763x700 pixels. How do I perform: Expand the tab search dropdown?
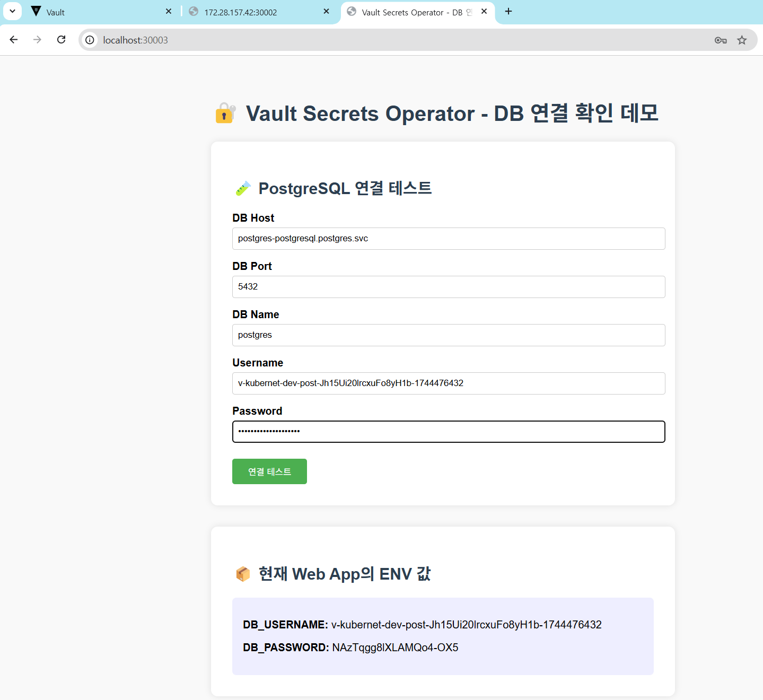[12, 11]
